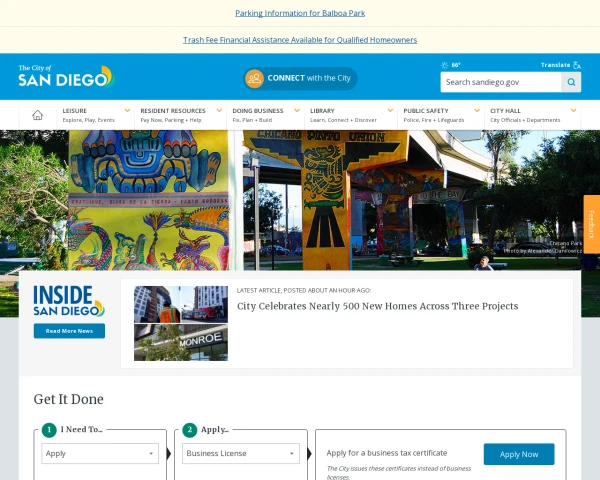Screen dimensions: 600x480
Task: Open Trash Fee Financial Assistance link
Action: click(x=300, y=40)
